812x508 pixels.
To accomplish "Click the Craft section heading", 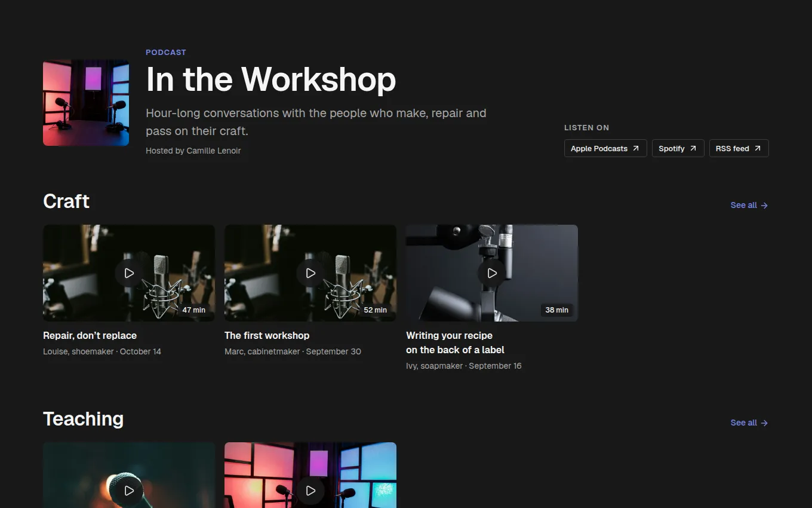I will [66, 201].
